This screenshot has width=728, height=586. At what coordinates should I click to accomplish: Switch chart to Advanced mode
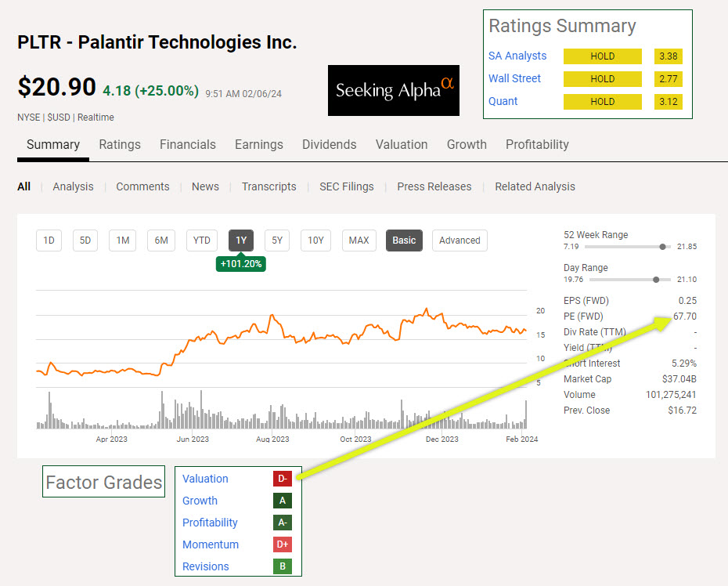point(460,241)
